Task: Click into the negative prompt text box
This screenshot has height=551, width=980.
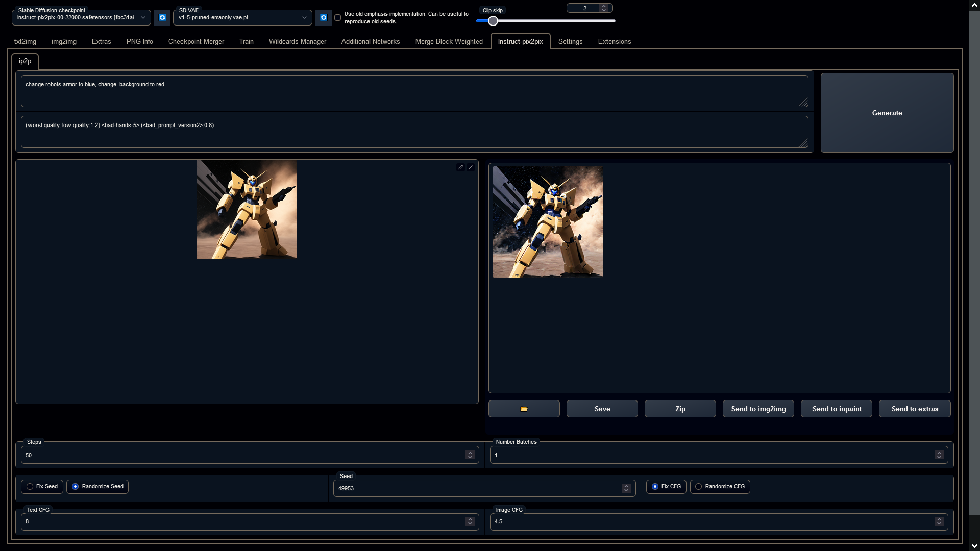Action: (414, 132)
